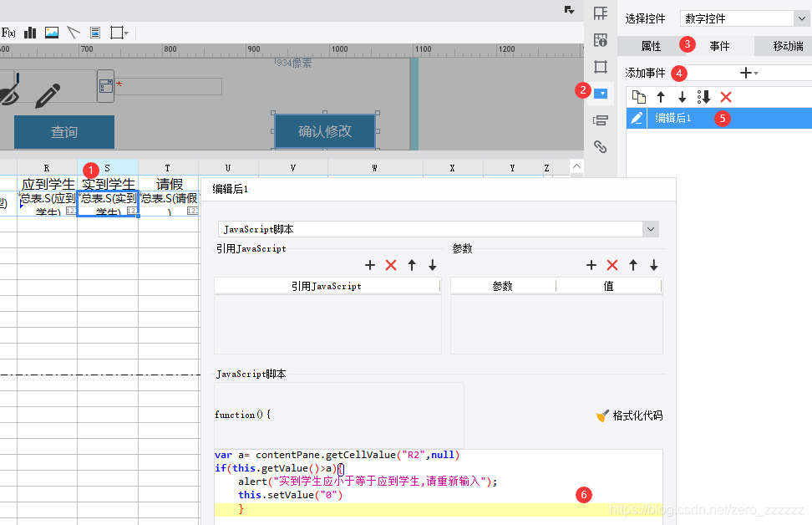Click the insert image toolbar icon
Screen dimensions: 812x525
52,33
